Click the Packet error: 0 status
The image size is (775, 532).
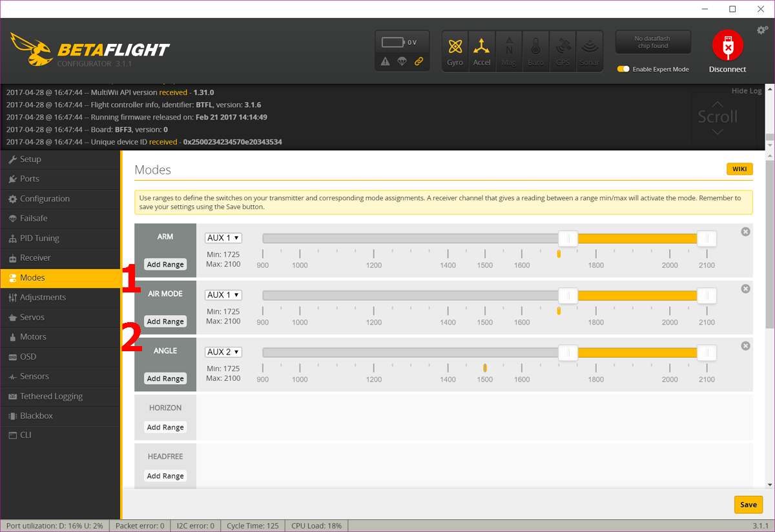pyautogui.click(x=139, y=526)
